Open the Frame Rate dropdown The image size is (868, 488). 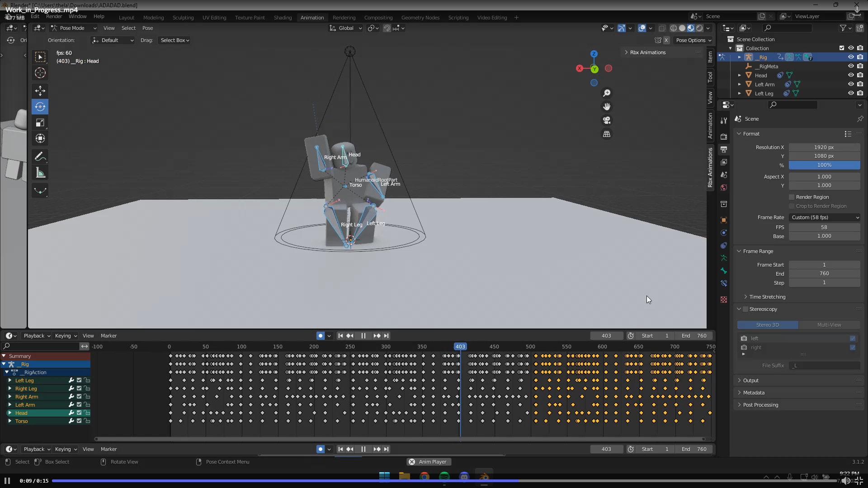[x=825, y=217]
